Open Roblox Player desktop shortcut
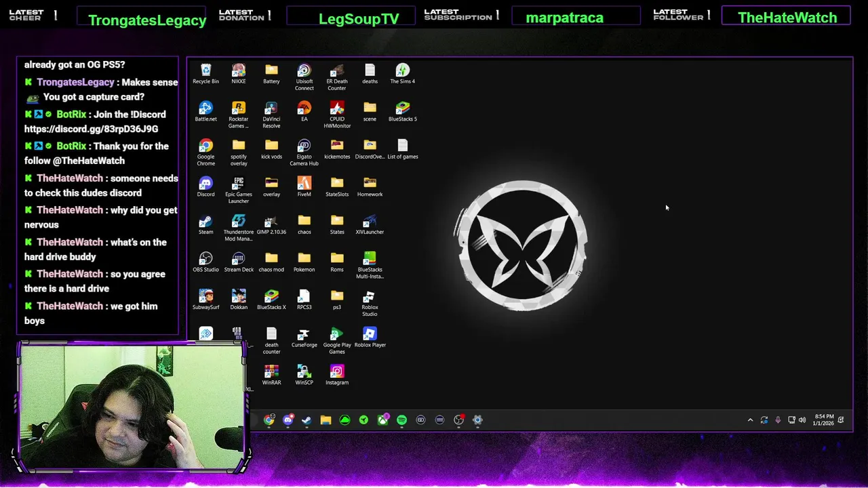The image size is (868, 488). click(x=370, y=338)
